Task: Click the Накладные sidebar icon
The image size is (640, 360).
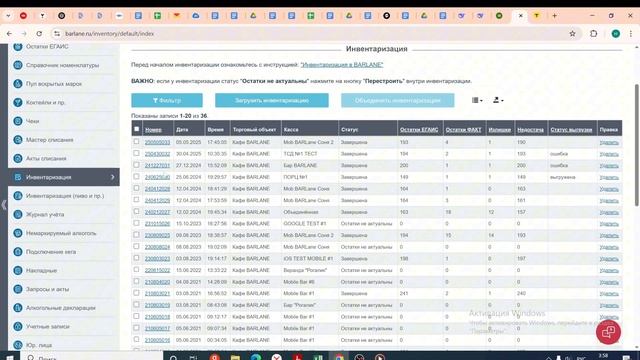Action: pos(18,271)
